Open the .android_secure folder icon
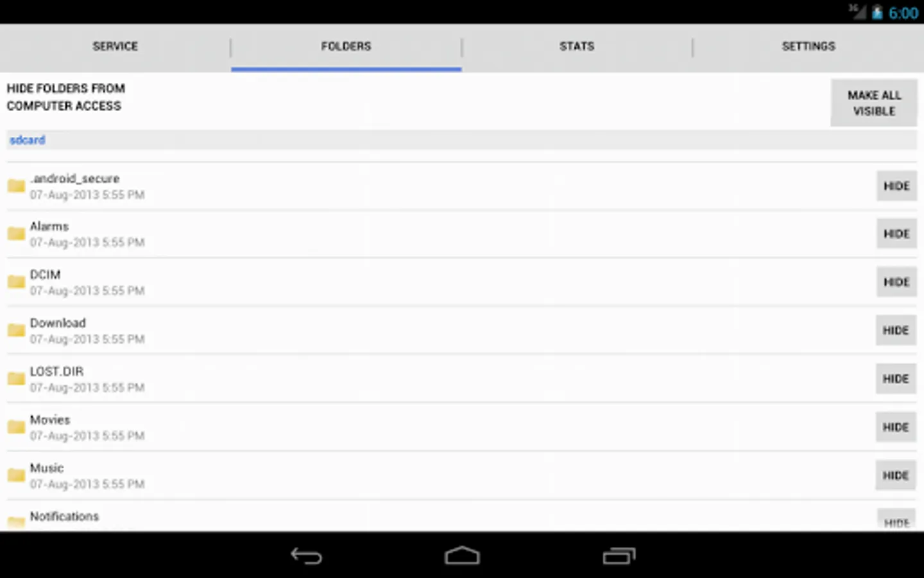Screen dimensions: 924x578 tap(16, 186)
